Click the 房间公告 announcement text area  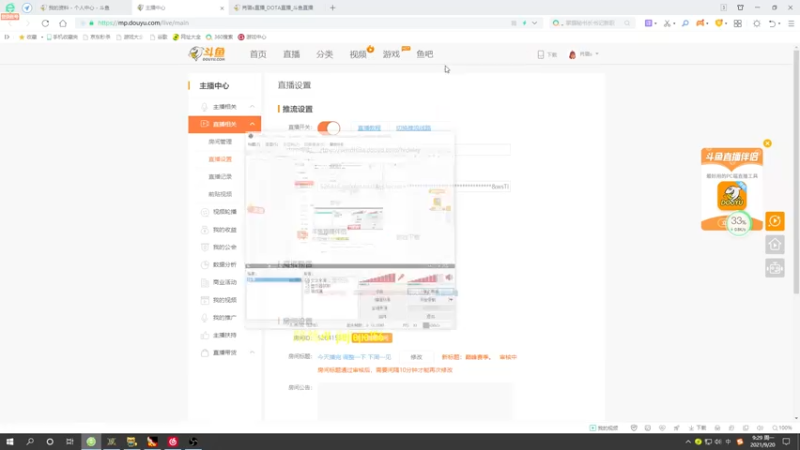[x=415, y=402]
